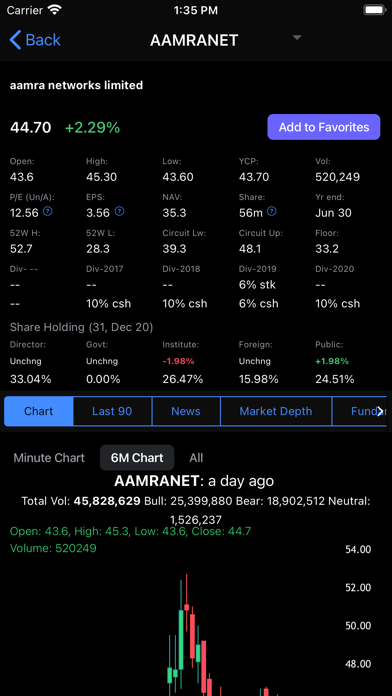Add AAMRANET to Favorites
The height and width of the screenshot is (696, 392).
click(324, 127)
